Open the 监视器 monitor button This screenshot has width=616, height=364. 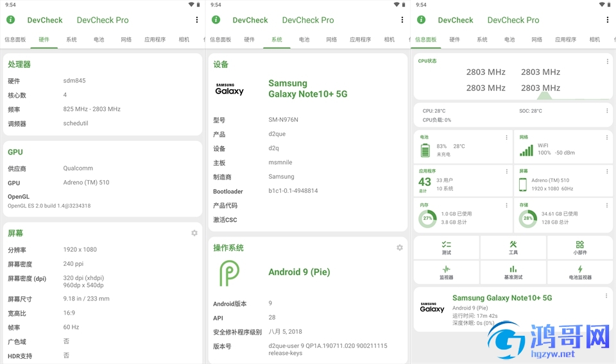[447, 272]
